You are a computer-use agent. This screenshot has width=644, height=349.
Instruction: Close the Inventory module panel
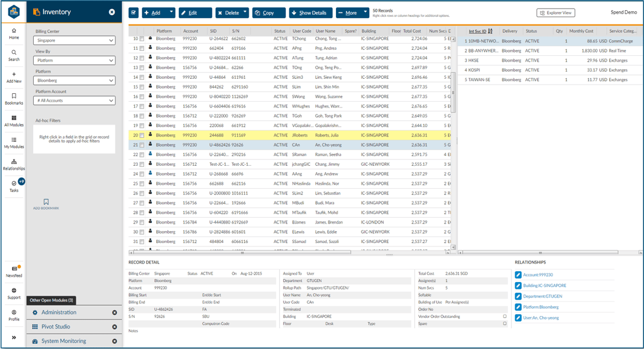click(112, 12)
